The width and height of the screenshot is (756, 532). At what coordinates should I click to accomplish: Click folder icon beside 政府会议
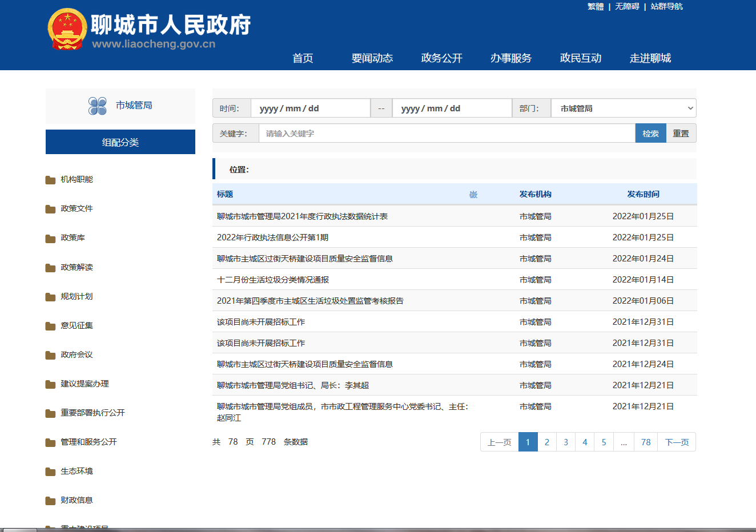pyautogui.click(x=50, y=355)
